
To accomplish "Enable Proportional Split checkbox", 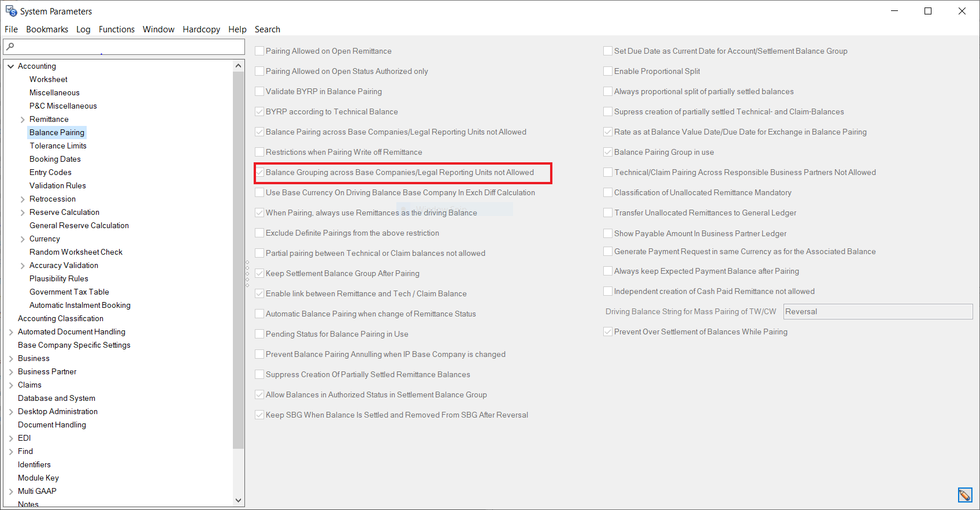I will coord(608,71).
